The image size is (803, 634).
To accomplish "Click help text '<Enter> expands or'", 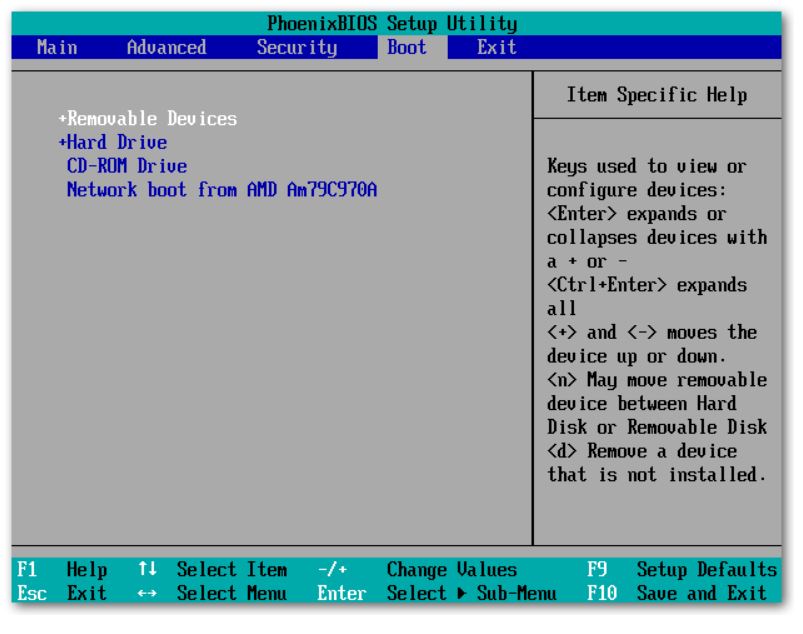I will [x=637, y=214].
